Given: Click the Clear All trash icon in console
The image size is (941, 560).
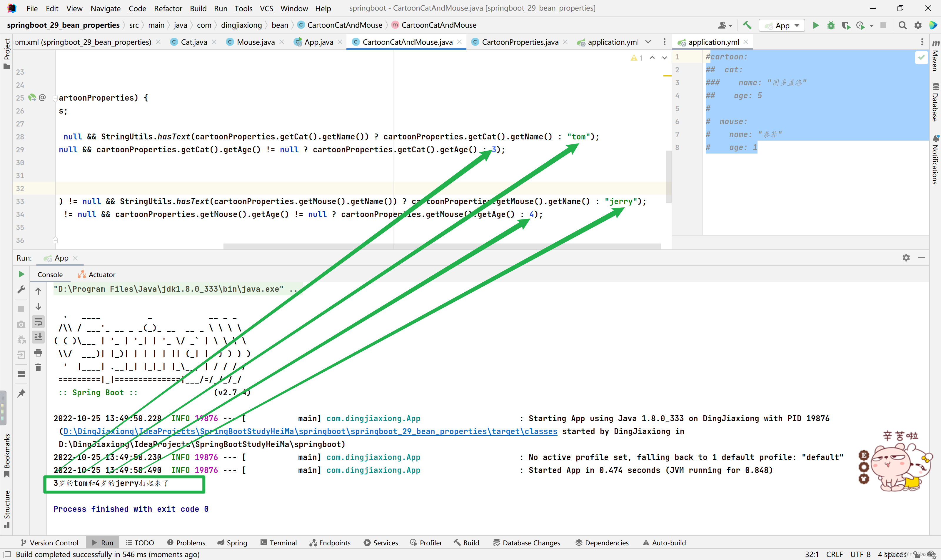Looking at the screenshot, I should (x=38, y=368).
